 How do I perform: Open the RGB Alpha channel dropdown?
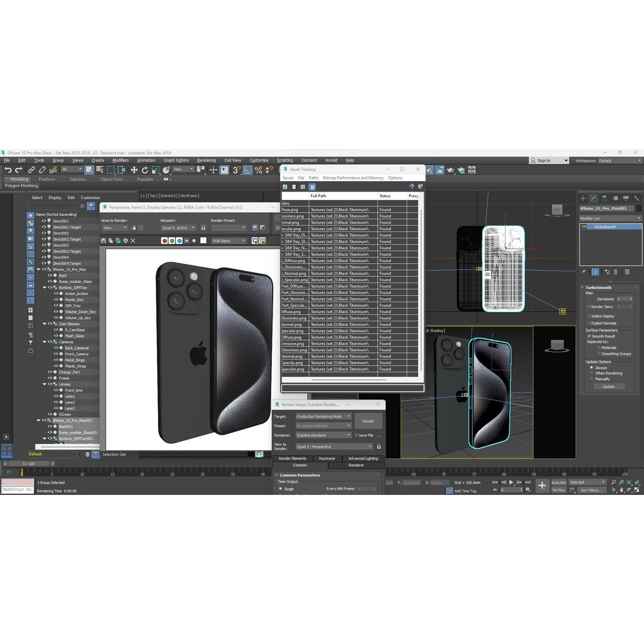229,241
